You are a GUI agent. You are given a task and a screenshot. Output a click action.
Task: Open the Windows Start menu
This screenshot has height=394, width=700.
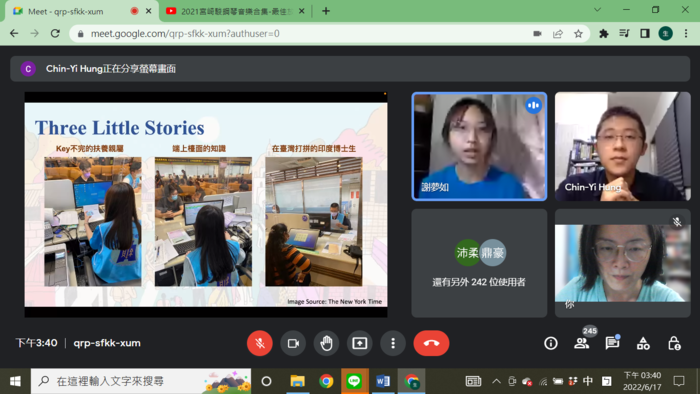tap(15, 381)
